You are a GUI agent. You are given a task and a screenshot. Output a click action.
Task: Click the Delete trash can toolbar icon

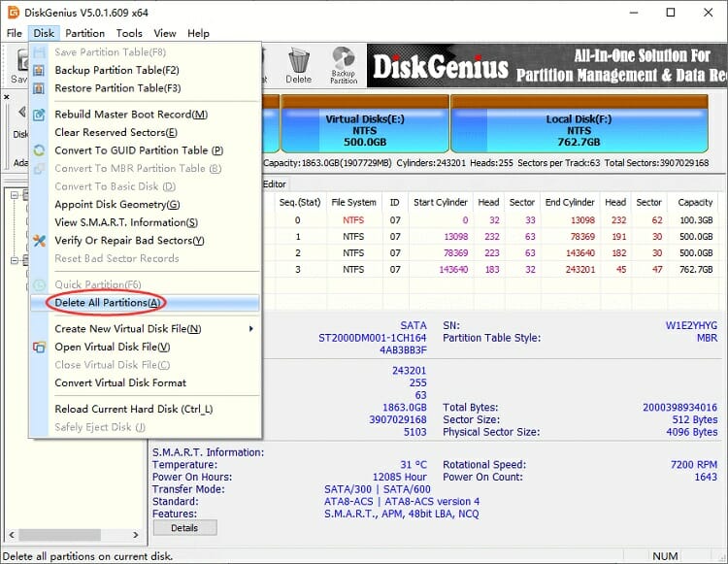click(x=298, y=63)
